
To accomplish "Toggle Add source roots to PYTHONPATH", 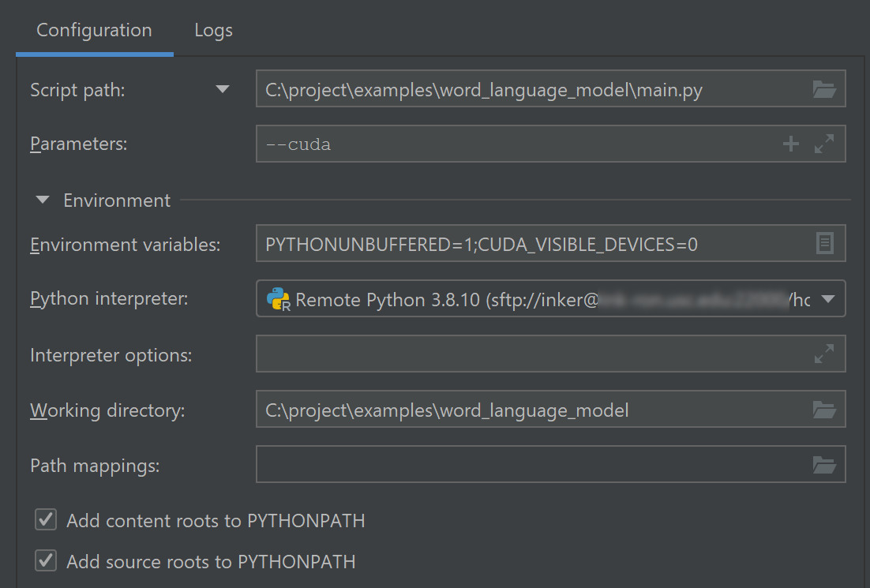I will [46, 561].
